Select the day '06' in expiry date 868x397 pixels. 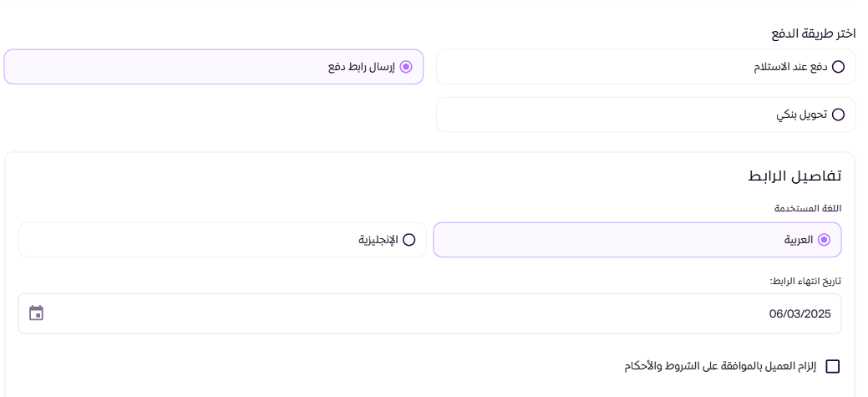775,314
